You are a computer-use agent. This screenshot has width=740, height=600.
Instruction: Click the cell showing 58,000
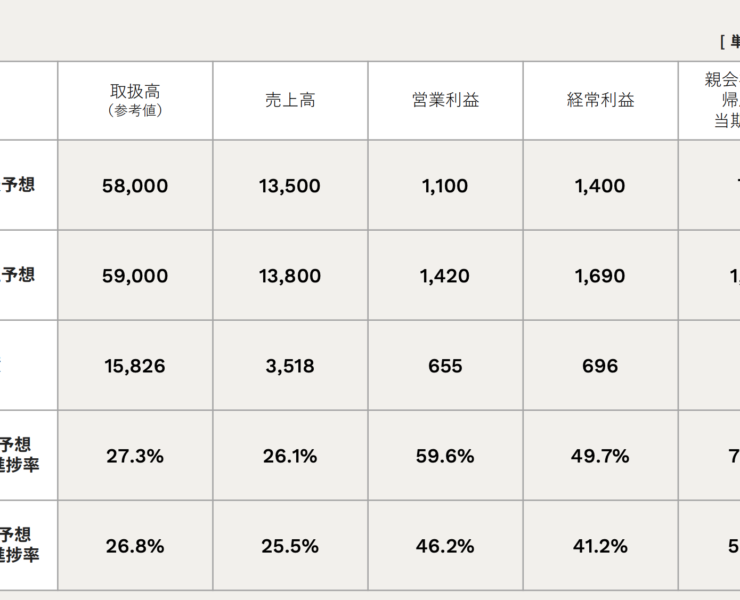135,186
